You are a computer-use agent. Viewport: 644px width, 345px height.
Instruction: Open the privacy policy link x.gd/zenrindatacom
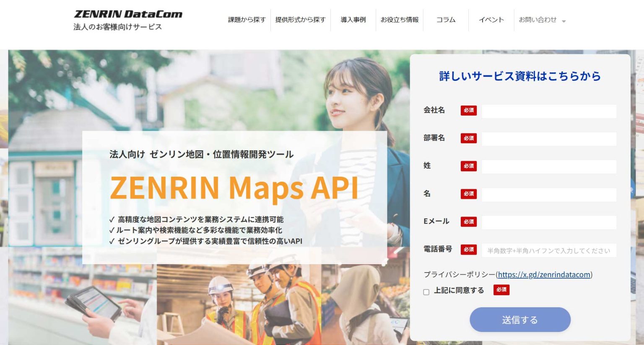pyautogui.click(x=543, y=275)
